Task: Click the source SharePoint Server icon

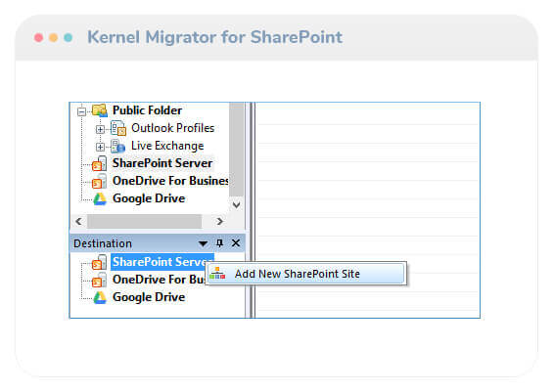Action: click(x=100, y=163)
